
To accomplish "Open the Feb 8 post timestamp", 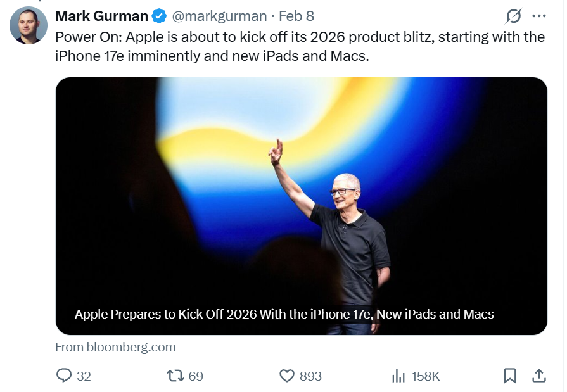I will 296,16.
